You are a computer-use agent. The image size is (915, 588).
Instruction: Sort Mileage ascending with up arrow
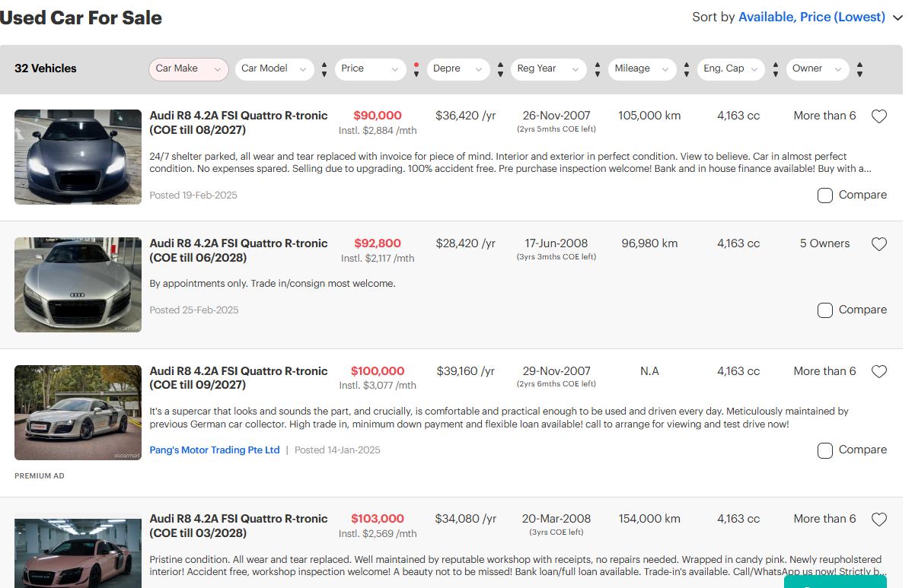[x=687, y=65]
